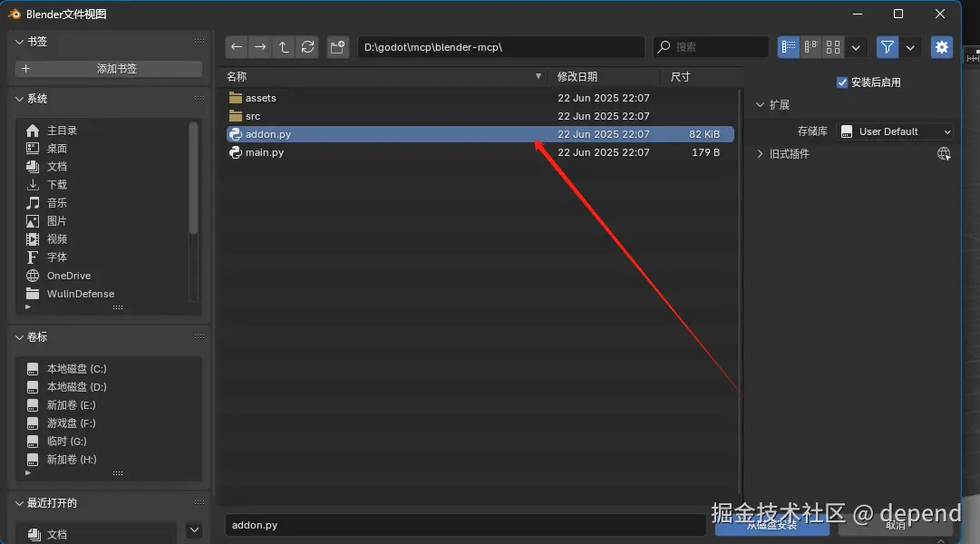Viewport: 980px width, 544px height.
Task: Sort by 修改日期 column header
Action: 605,76
